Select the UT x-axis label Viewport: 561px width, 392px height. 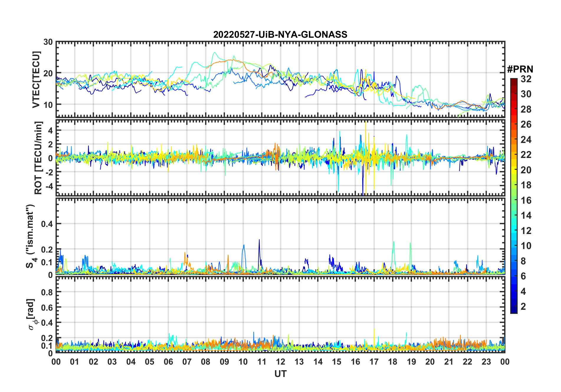coord(280,374)
